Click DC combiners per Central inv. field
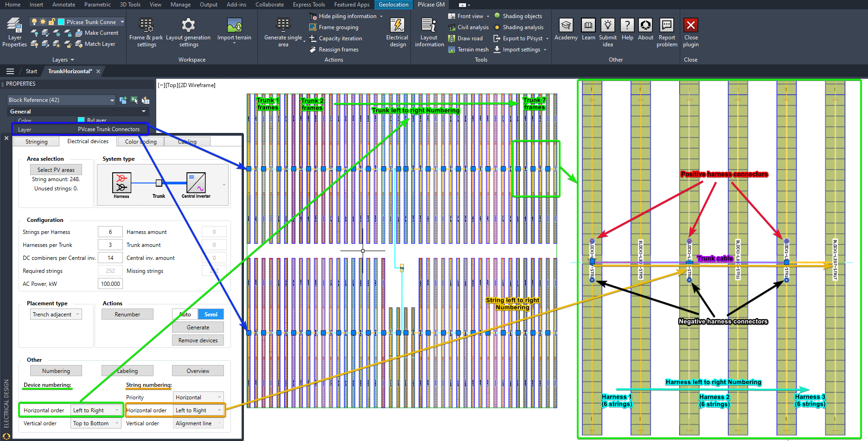The height and width of the screenshot is (441, 868). [110, 258]
